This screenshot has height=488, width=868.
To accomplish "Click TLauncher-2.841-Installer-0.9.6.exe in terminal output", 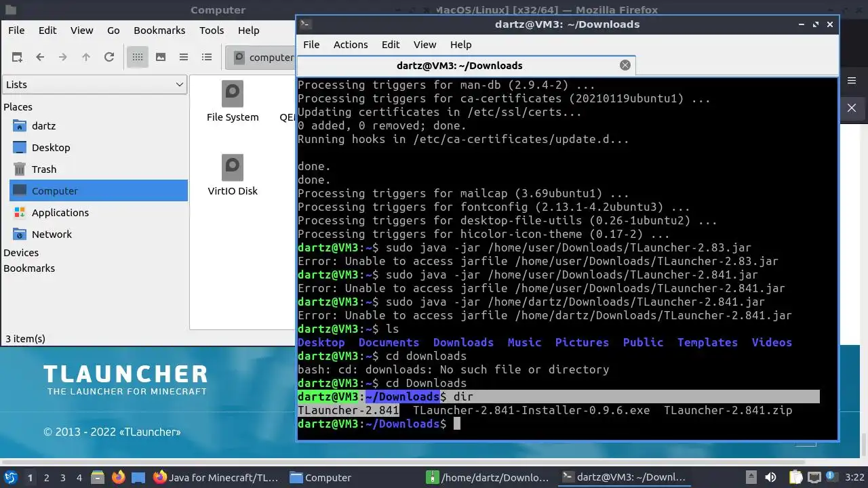I will [531, 410].
